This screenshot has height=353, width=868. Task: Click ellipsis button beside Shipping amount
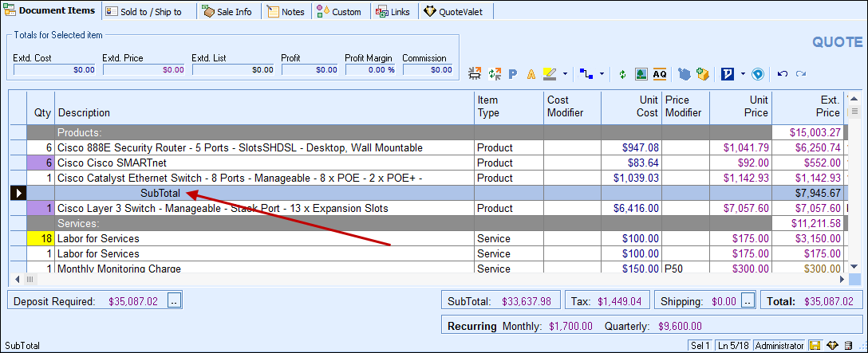pyautogui.click(x=749, y=301)
